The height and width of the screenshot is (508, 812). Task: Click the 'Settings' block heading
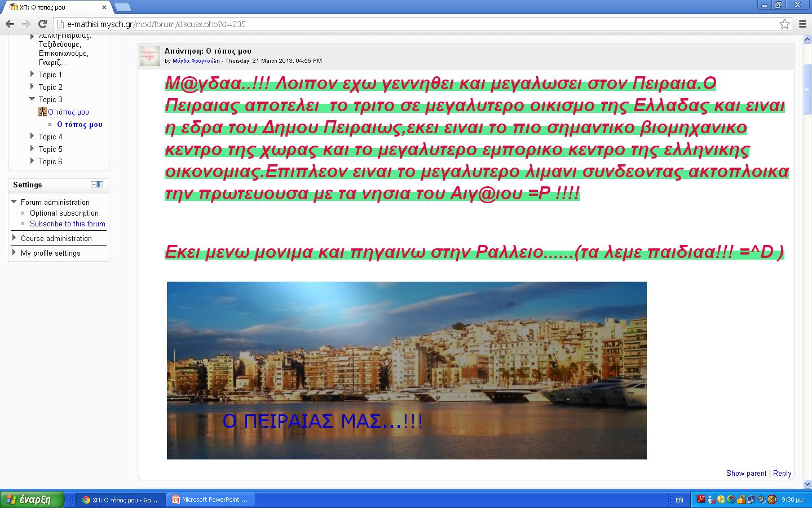tap(28, 185)
